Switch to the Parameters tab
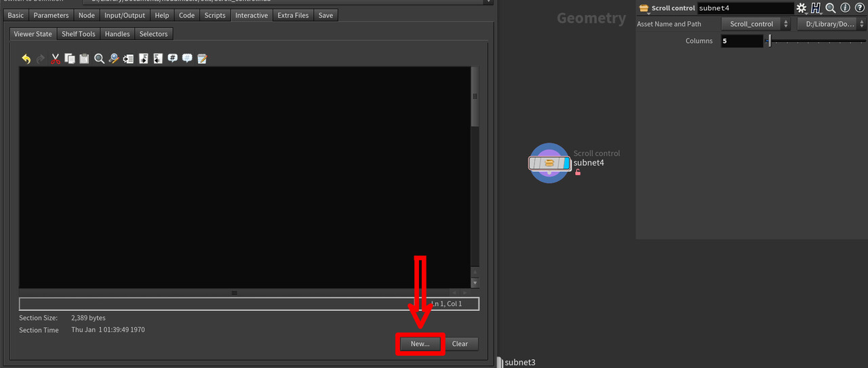This screenshot has height=368, width=868. coord(51,15)
